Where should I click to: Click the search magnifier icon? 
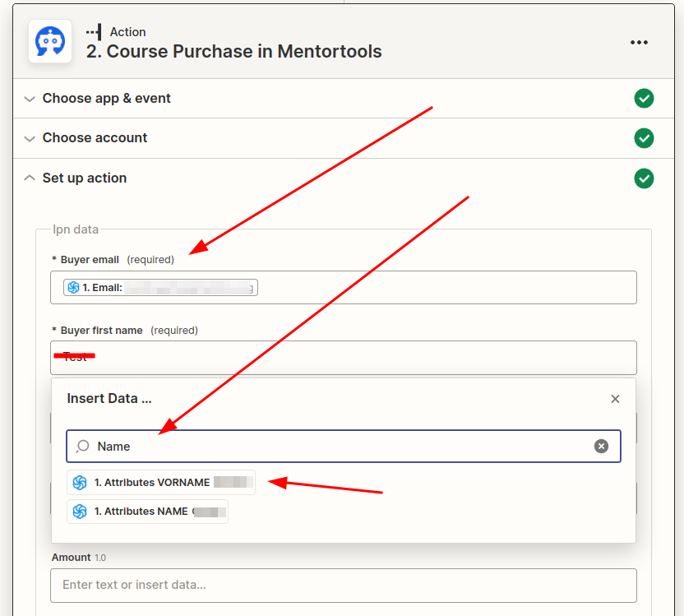click(x=82, y=447)
